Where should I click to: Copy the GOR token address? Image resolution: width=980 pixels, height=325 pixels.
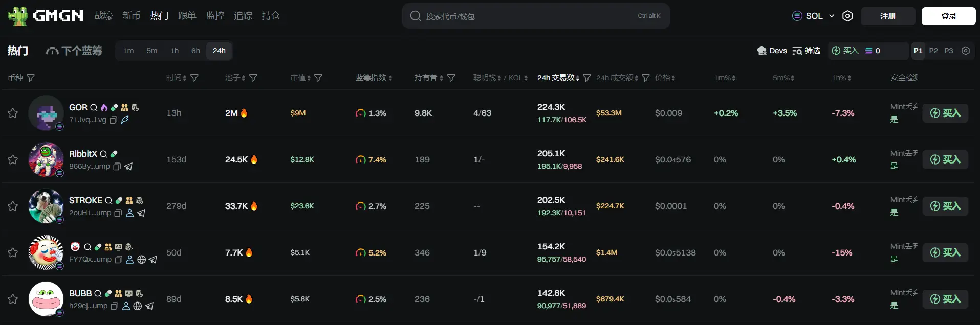tap(114, 120)
